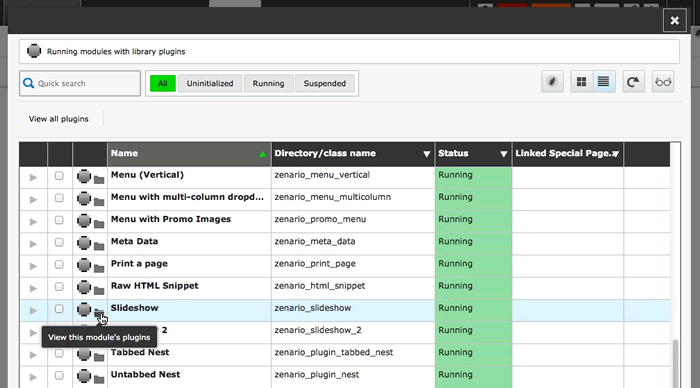700x388 pixels.
Task: Select the Tabbed Nest module name
Action: [x=140, y=352]
